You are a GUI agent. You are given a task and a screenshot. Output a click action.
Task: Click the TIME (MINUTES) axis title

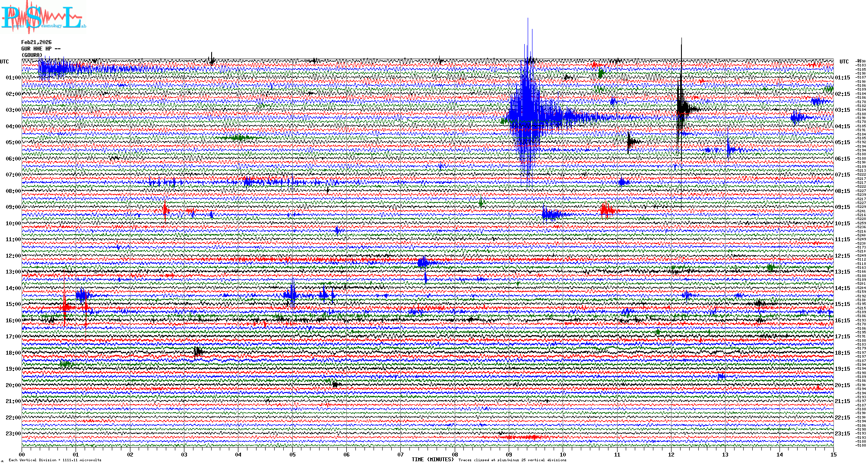click(x=433, y=460)
